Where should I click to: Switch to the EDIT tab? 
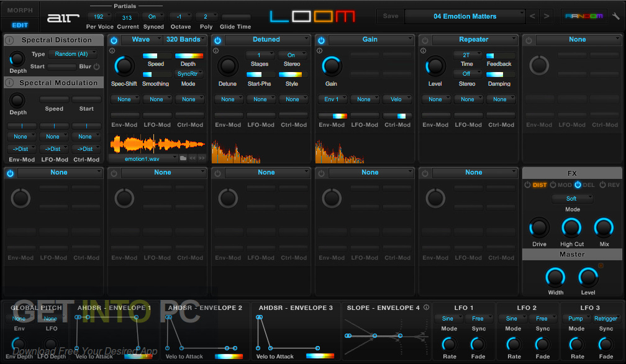(x=20, y=25)
